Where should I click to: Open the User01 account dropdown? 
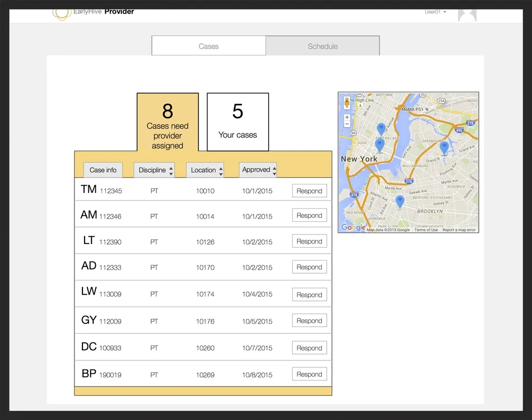click(x=435, y=12)
